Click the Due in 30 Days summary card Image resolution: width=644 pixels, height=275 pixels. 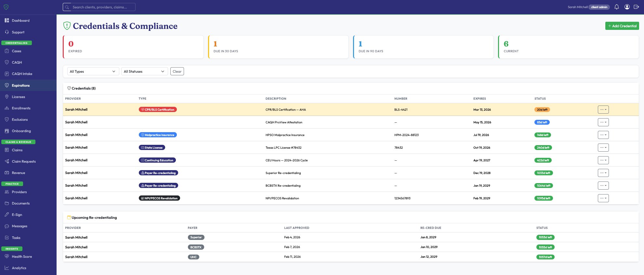point(278,47)
